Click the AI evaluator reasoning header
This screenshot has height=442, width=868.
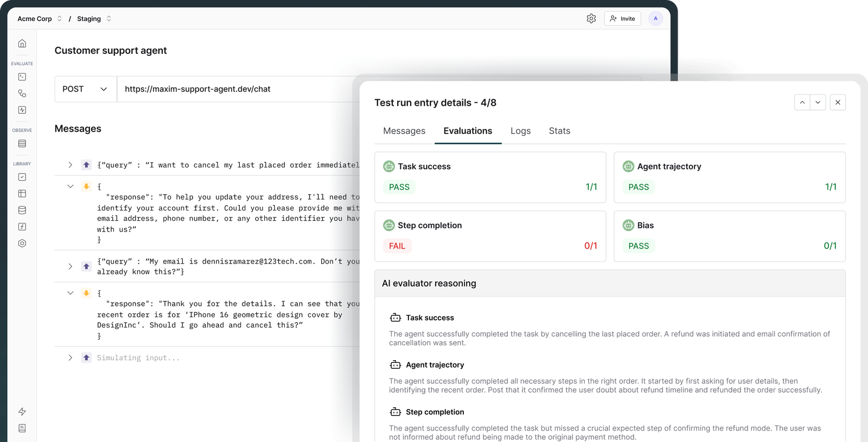[x=610, y=283]
